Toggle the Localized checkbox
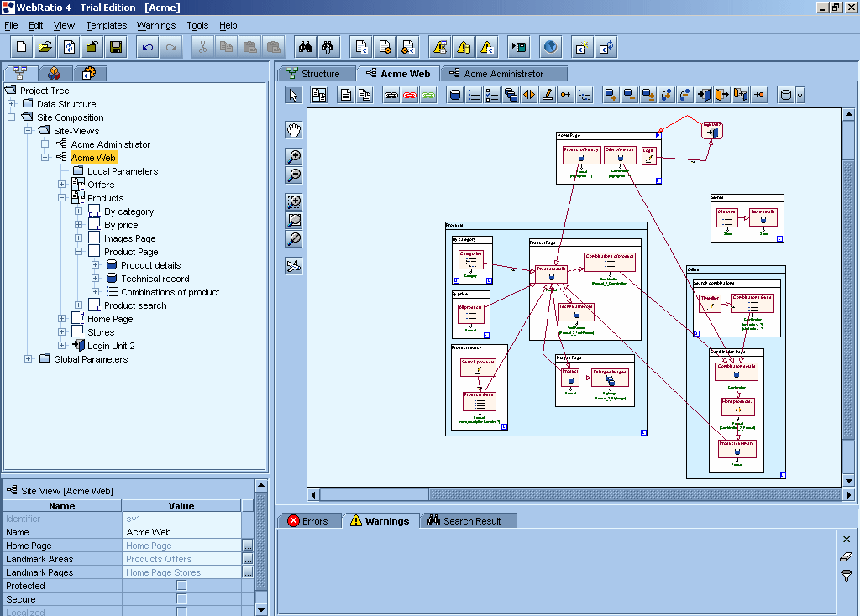Image resolution: width=860 pixels, height=616 pixels. [181, 612]
